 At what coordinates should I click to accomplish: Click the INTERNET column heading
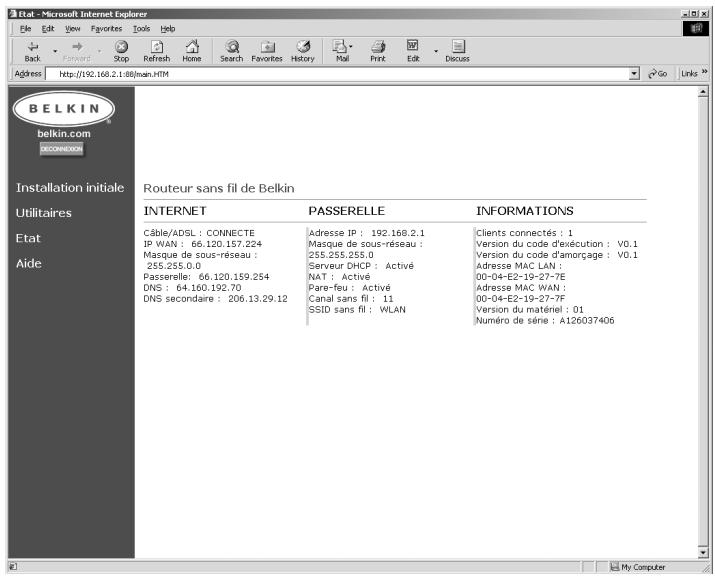coord(175,211)
